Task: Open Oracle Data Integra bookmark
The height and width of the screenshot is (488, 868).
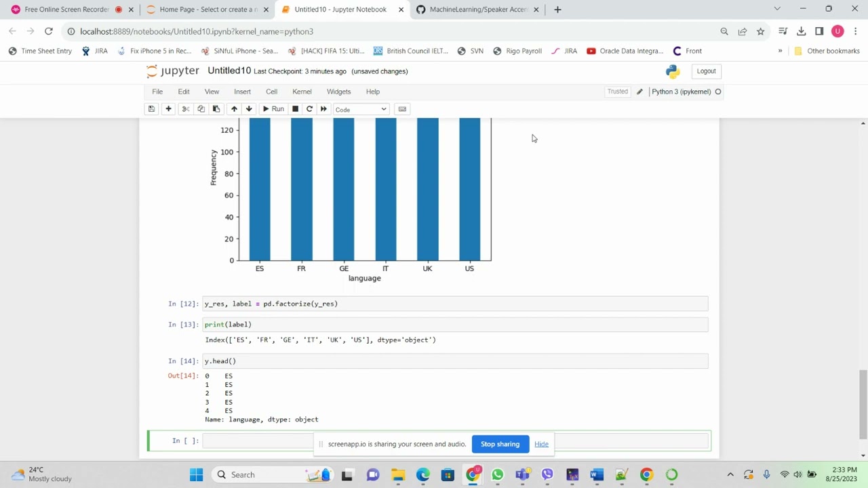Action: coord(625,51)
